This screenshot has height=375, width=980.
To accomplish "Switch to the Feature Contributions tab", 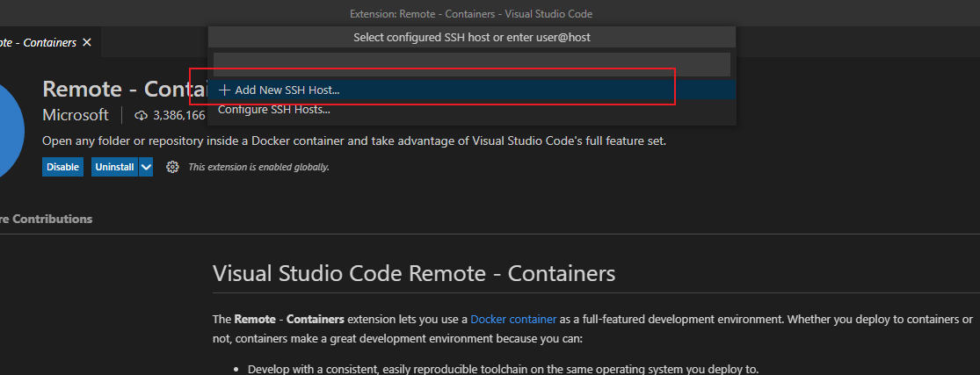I will click(x=45, y=219).
